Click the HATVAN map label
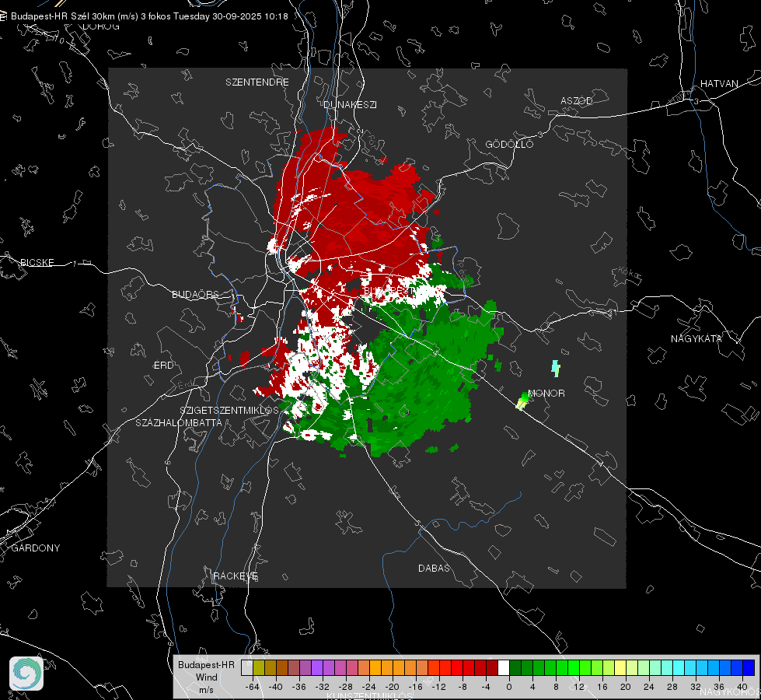761x700 pixels. coord(719,84)
